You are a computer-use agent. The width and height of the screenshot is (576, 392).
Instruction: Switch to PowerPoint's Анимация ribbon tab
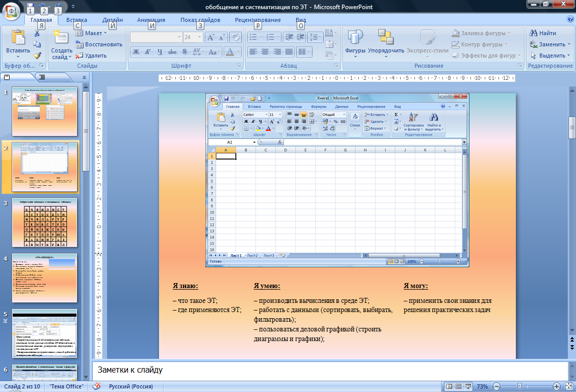151,20
